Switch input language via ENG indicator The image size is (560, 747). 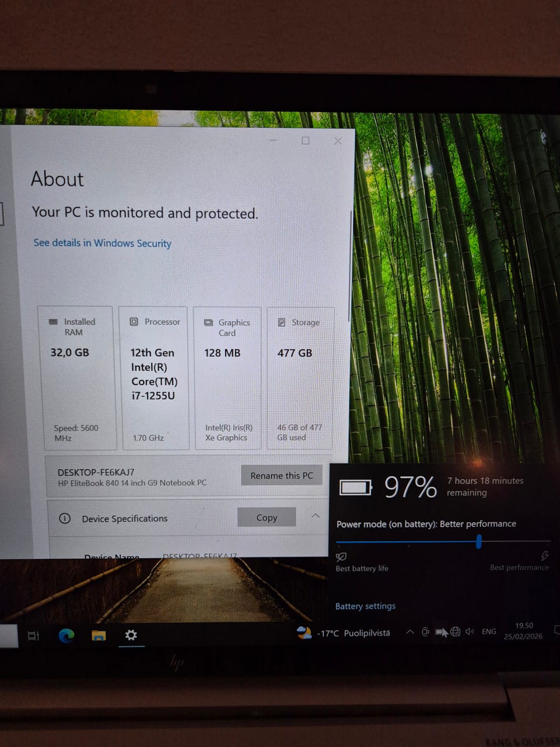tap(489, 631)
